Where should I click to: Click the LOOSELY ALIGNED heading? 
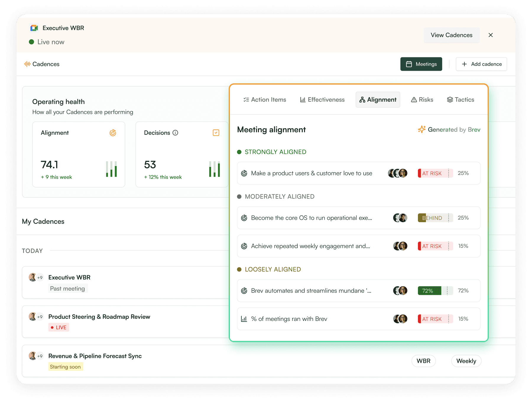(x=273, y=269)
